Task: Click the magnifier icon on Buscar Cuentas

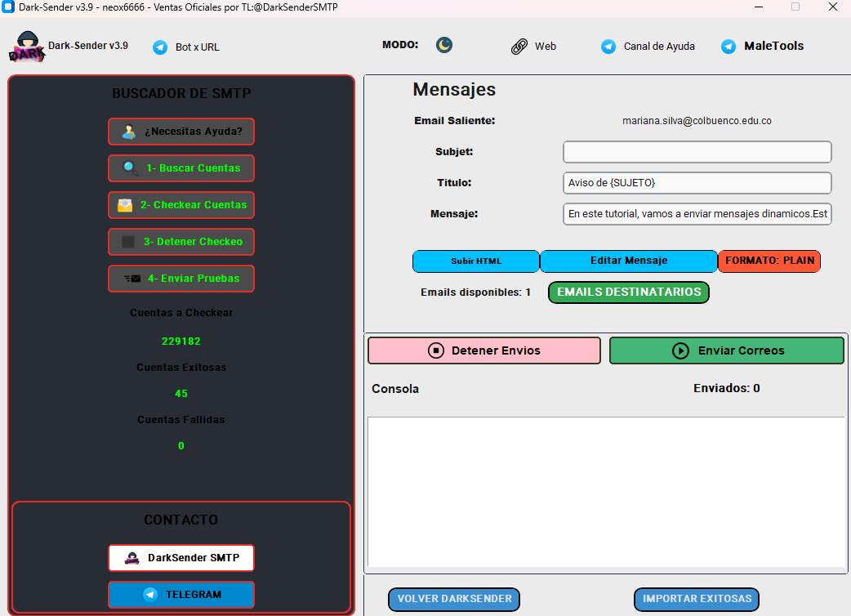Action: click(x=130, y=168)
